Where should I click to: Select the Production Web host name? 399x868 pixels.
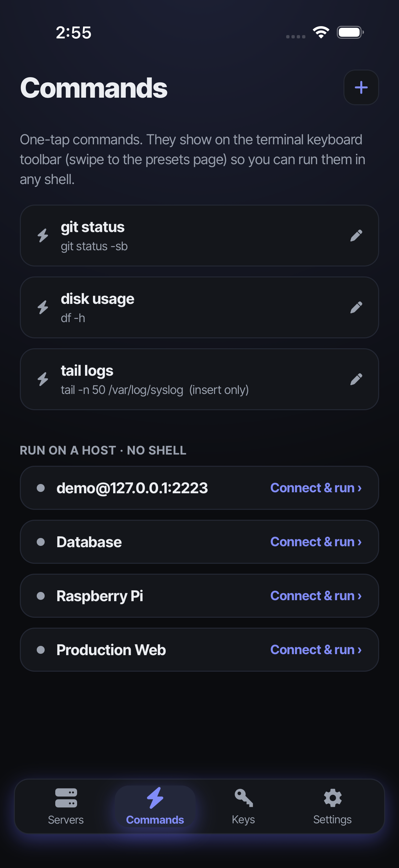[111, 650]
